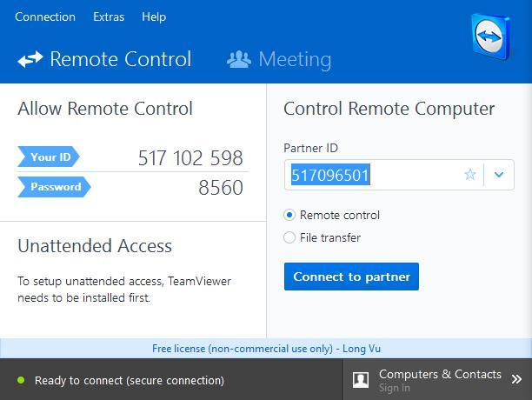Expand the Partner ID dropdown arrow
532x400 pixels.
499,175
